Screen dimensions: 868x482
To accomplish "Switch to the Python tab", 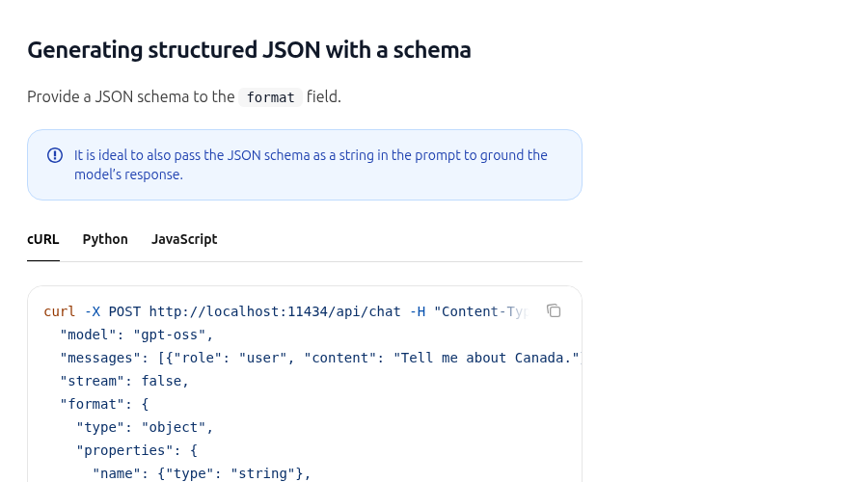I will coord(105,239).
